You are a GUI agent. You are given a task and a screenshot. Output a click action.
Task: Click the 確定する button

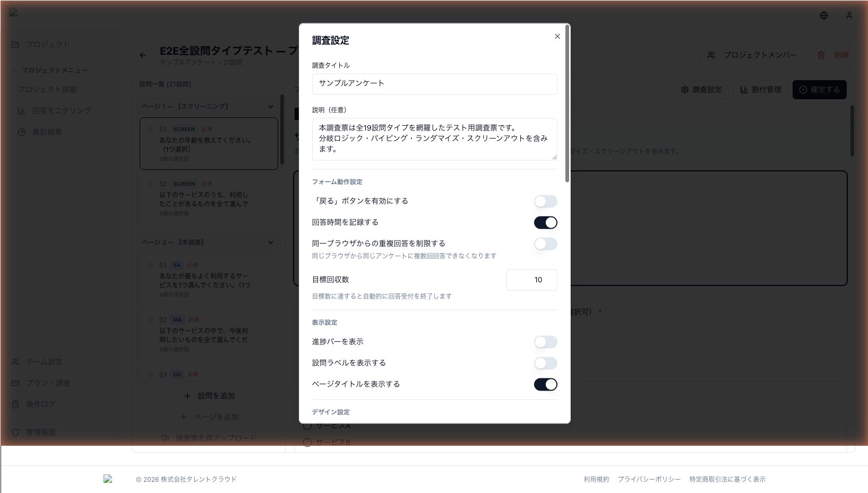coord(819,90)
